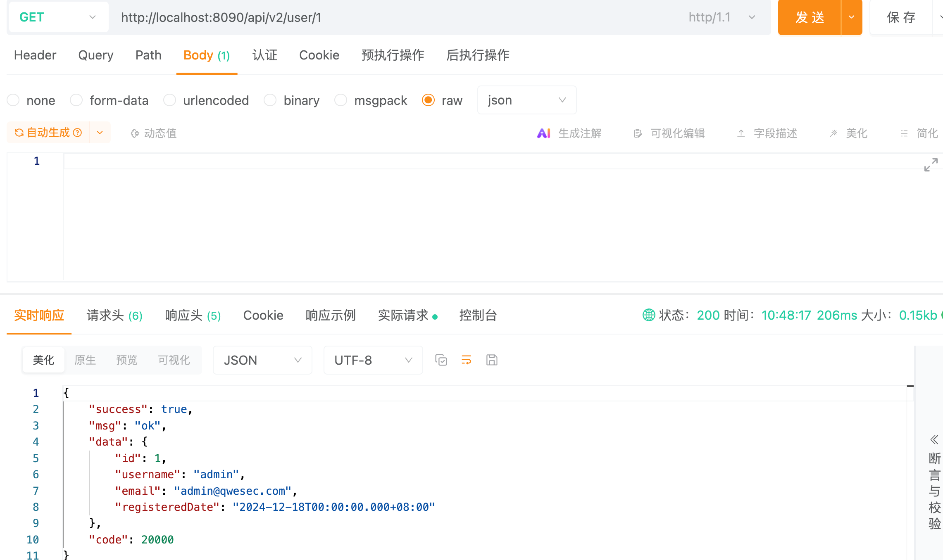Open the 控制台 tab
The height and width of the screenshot is (560, 943).
click(x=478, y=315)
